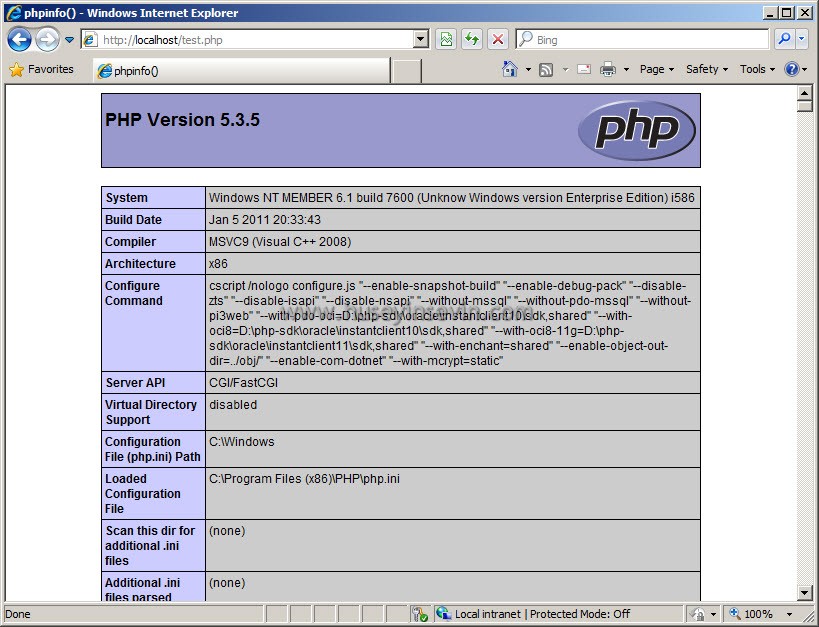Click the Print icon
The height and width of the screenshot is (627, 819).
[607, 69]
